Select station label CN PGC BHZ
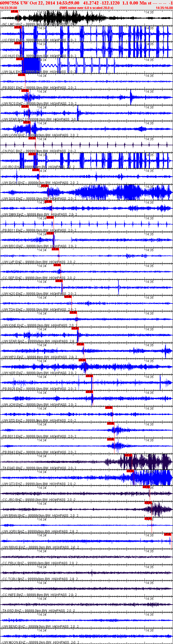 [12, 151]
